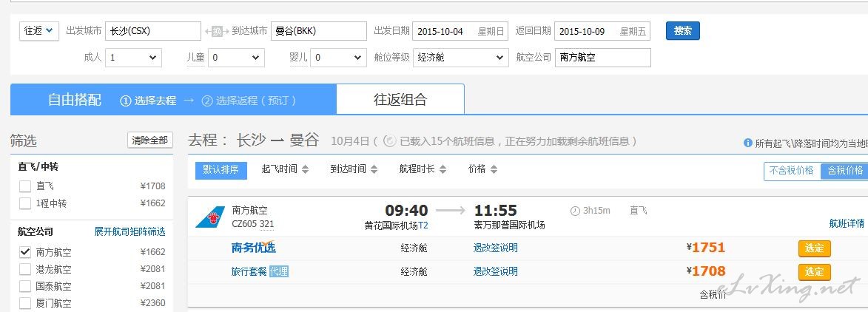The width and height of the screenshot is (868, 312).
Task: Click the info icon beside local time note
Action: [x=748, y=143]
